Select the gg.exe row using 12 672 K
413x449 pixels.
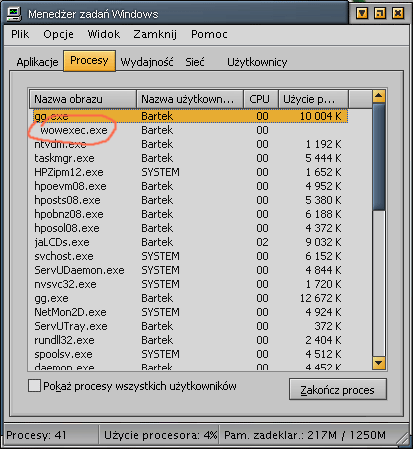[x=191, y=298]
